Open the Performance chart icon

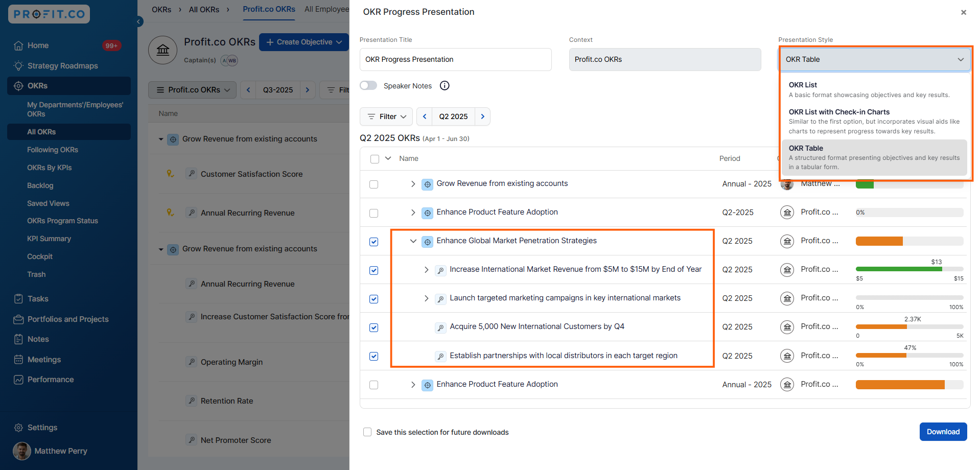point(18,380)
